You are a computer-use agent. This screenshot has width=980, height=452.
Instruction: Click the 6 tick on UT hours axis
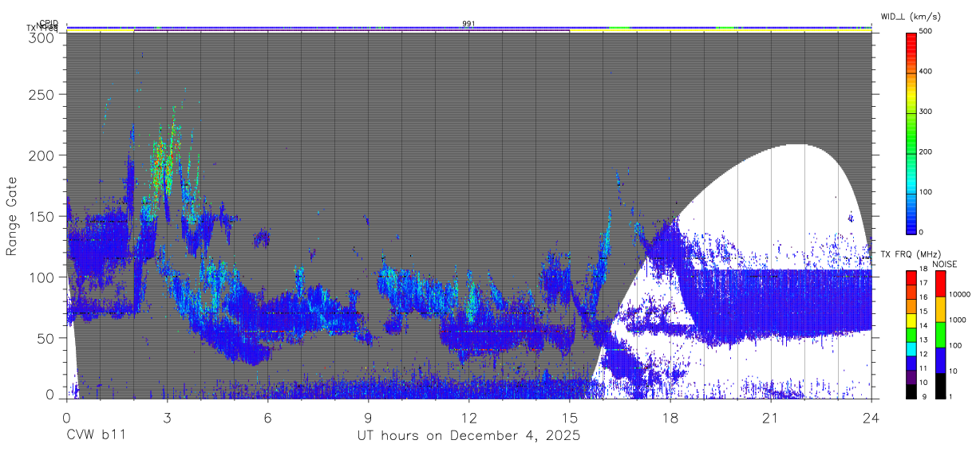(x=267, y=418)
